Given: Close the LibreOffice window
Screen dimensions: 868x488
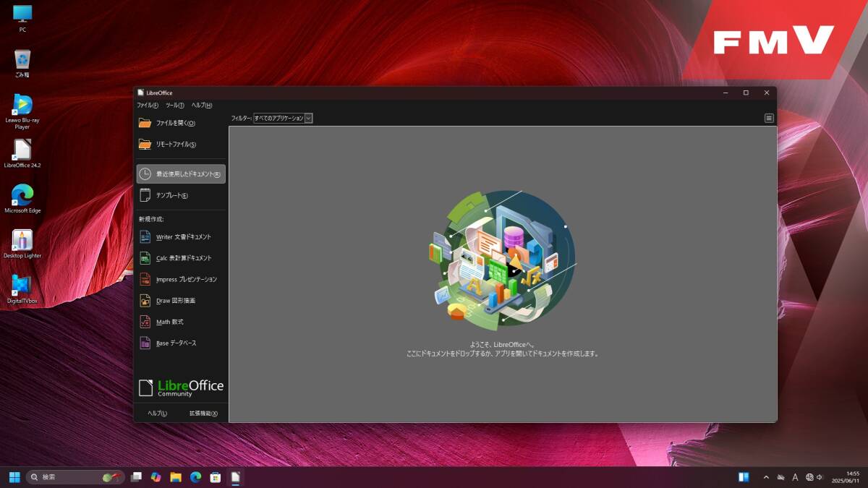Looking at the screenshot, I should click(x=767, y=93).
